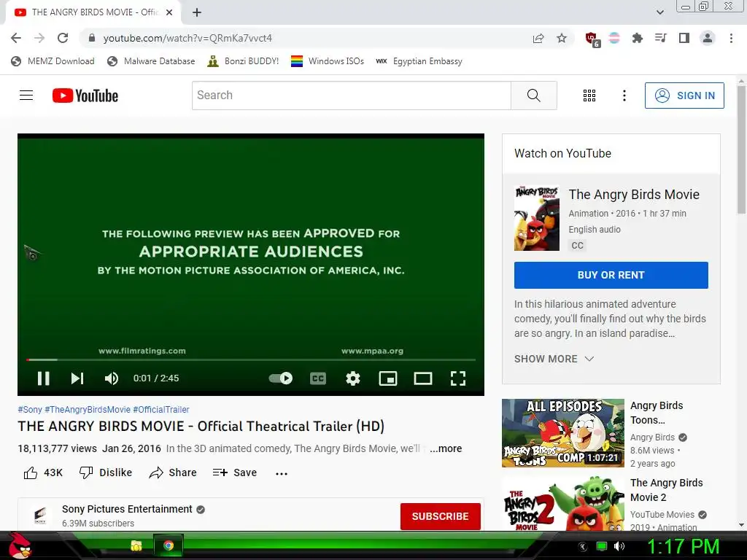Image resolution: width=747 pixels, height=560 pixels.
Task: Open Bonzi BUDDY! bookmark
Action: pyautogui.click(x=243, y=61)
